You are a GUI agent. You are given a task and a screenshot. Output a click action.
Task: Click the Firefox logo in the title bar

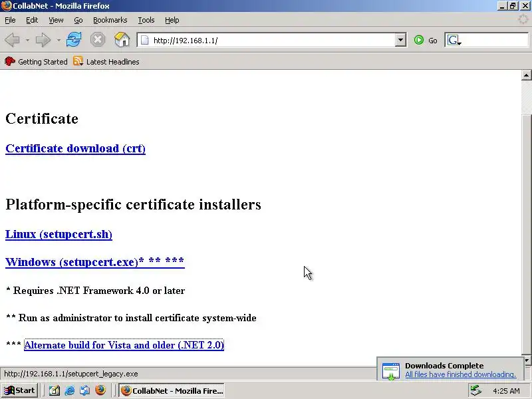click(6, 6)
